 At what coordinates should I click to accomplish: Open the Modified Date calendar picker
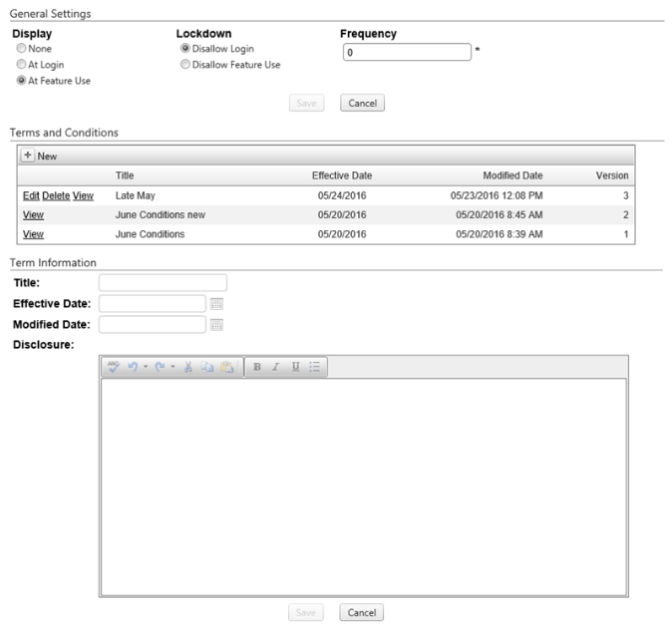[216, 324]
